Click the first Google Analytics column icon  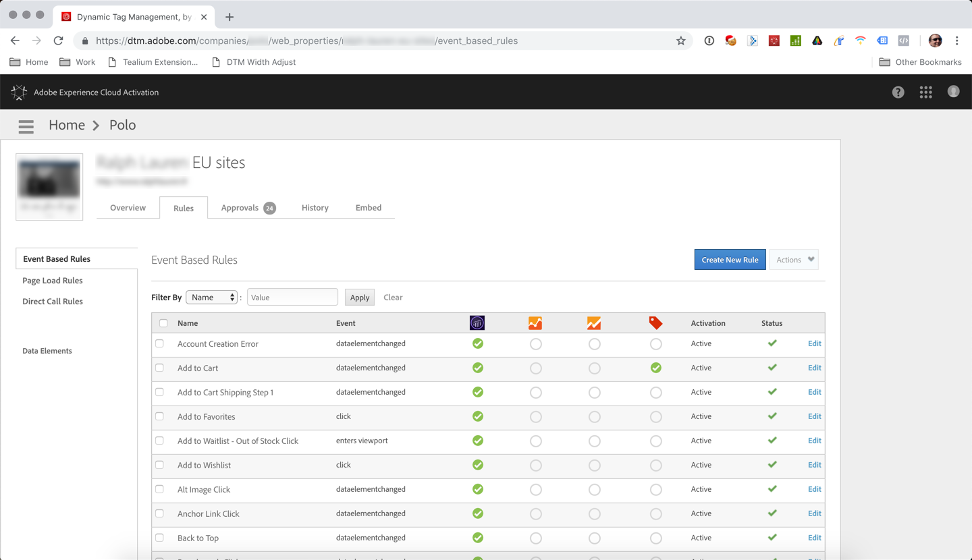point(535,323)
